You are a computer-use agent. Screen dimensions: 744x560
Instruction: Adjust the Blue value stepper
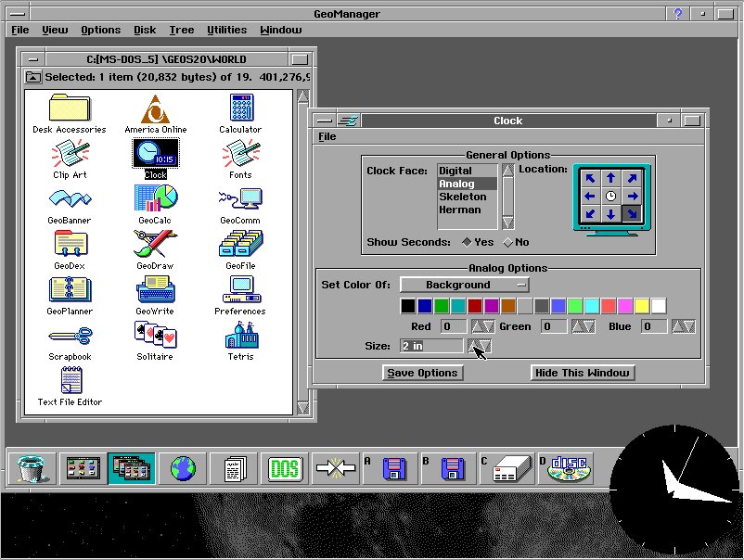coord(684,326)
